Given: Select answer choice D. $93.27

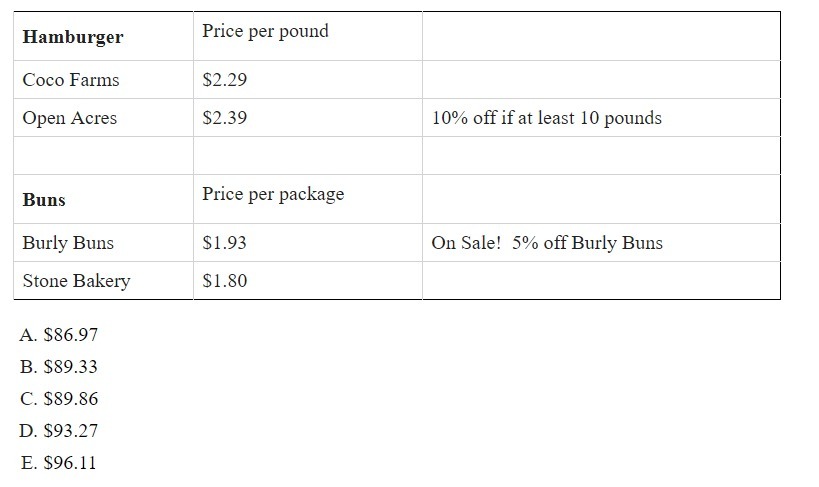Looking at the screenshot, I should (x=58, y=430).
